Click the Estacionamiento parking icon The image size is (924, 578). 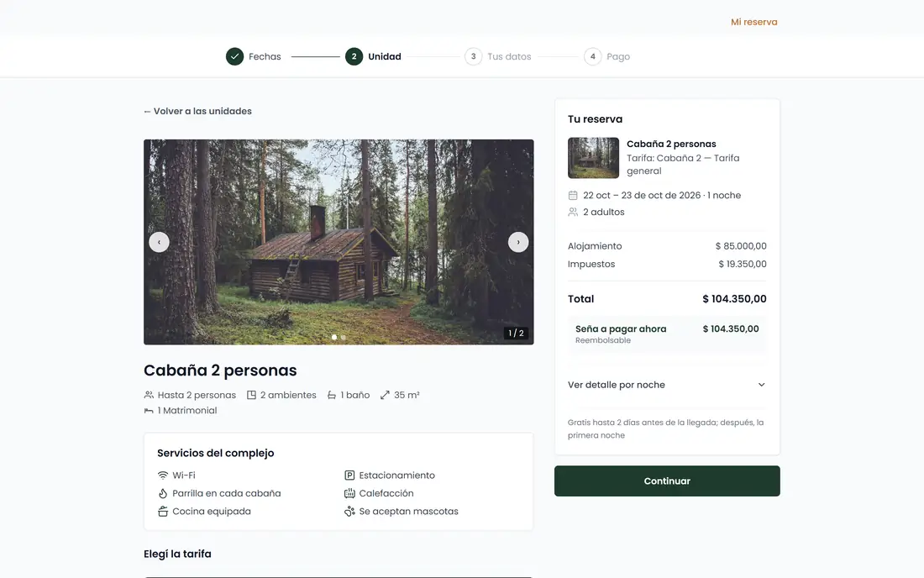(349, 476)
